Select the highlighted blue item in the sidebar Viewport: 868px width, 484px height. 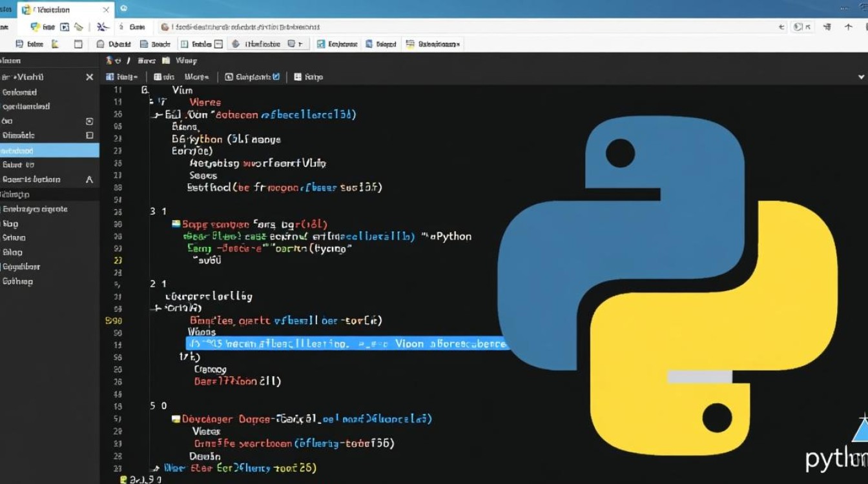coord(50,150)
